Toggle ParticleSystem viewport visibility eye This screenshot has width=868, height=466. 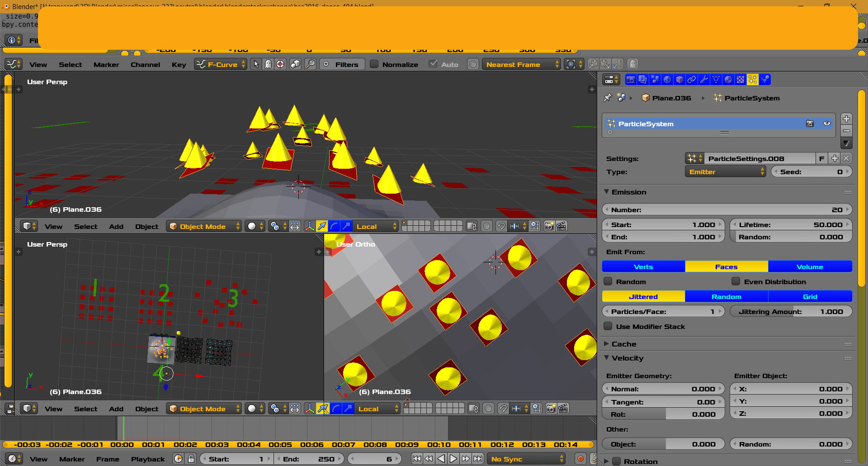coord(827,124)
